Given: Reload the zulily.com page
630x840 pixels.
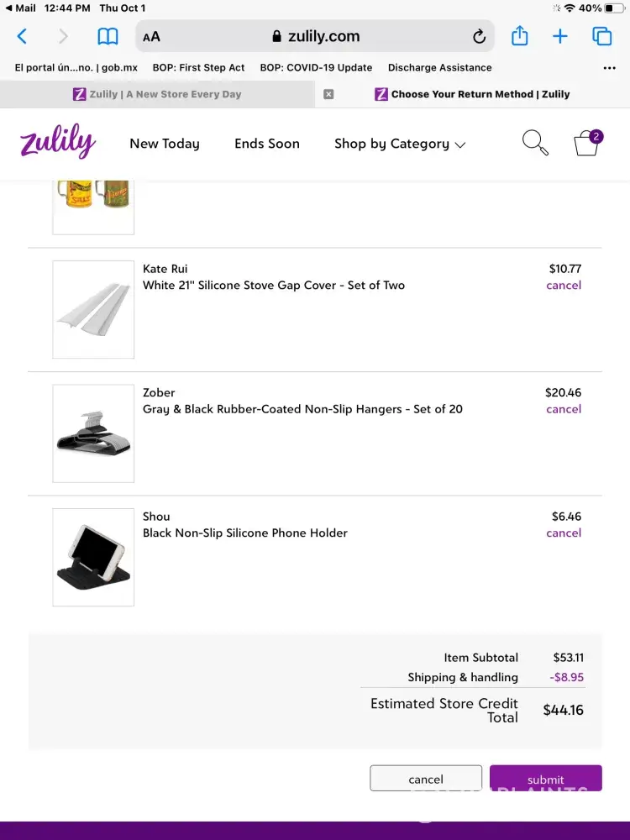Looking at the screenshot, I should coord(479,36).
